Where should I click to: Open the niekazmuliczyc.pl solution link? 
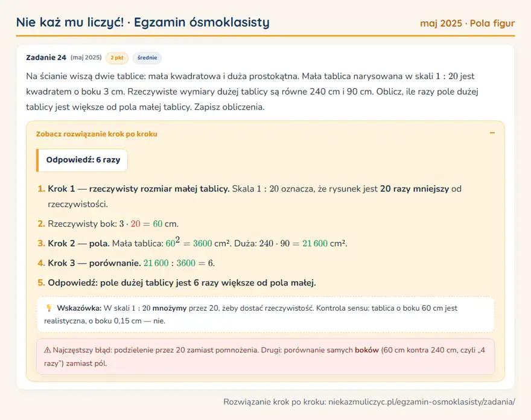pos(422,402)
